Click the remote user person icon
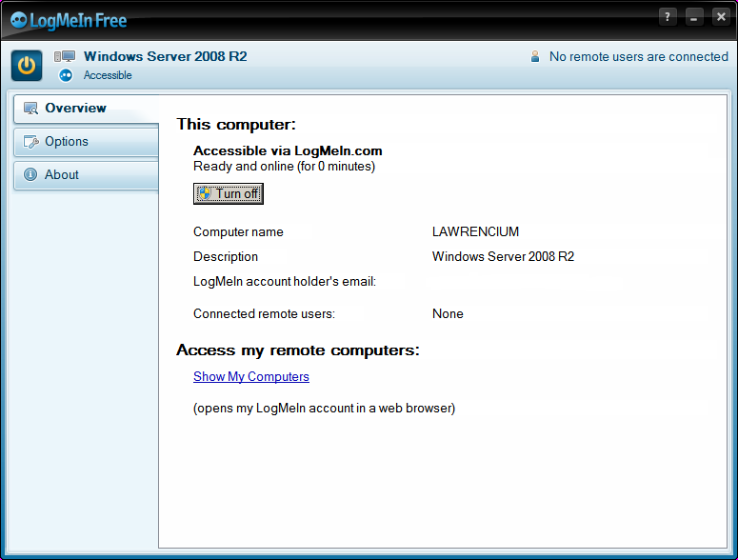This screenshot has width=738, height=560. pos(535,57)
